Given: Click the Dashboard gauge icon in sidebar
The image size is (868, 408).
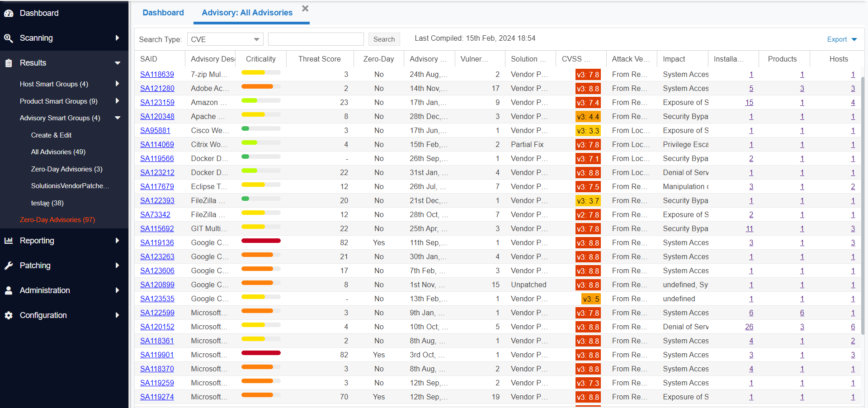Looking at the screenshot, I should coord(9,14).
